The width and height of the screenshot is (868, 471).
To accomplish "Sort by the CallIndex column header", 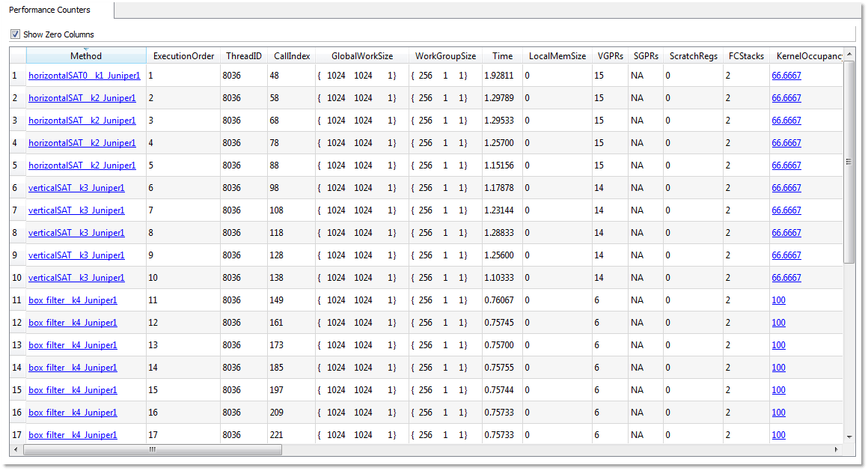I will pyautogui.click(x=292, y=56).
